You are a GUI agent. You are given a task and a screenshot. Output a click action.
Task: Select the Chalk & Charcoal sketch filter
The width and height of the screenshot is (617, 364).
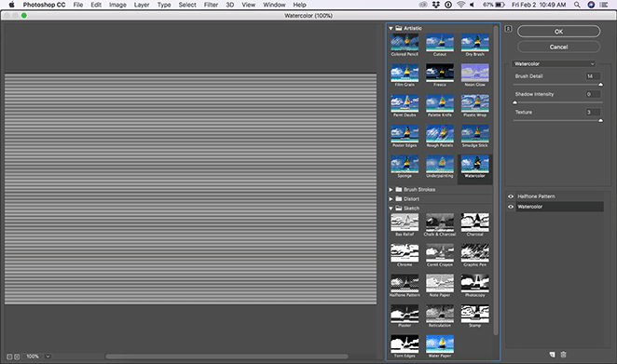click(440, 222)
